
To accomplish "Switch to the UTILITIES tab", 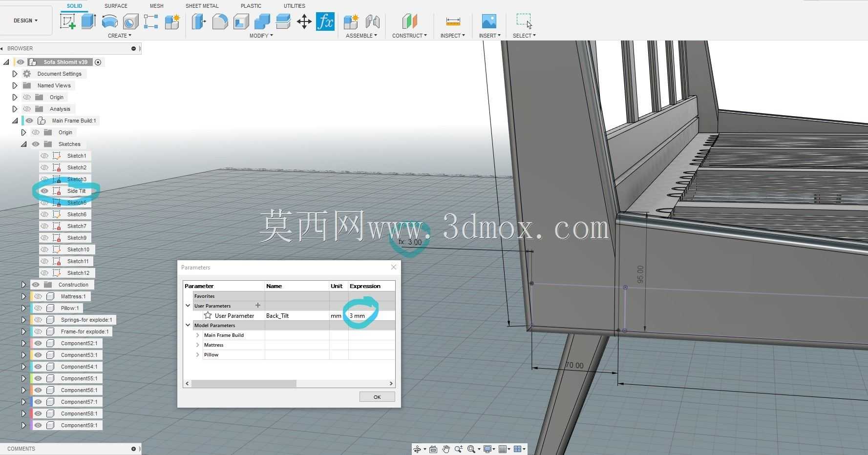I will (295, 6).
